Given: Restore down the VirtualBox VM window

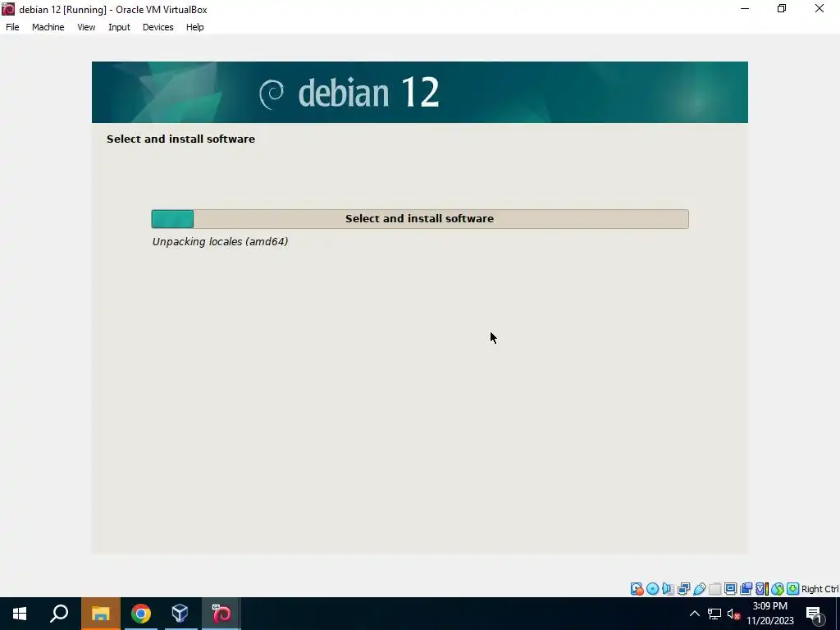Looking at the screenshot, I should (x=782, y=9).
